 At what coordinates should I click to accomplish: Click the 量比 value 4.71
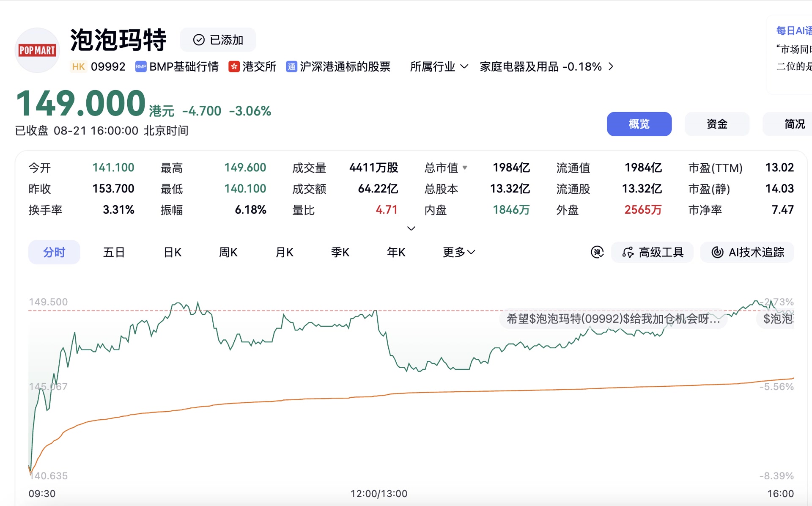click(387, 210)
